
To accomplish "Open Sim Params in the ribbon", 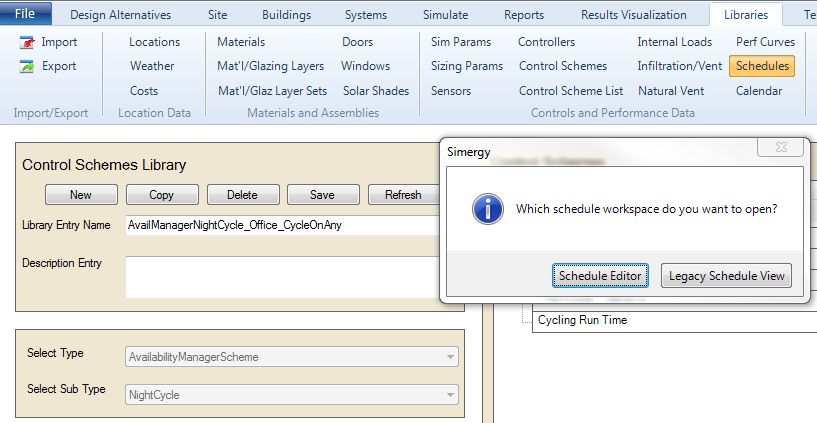I will click(x=461, y=42).
